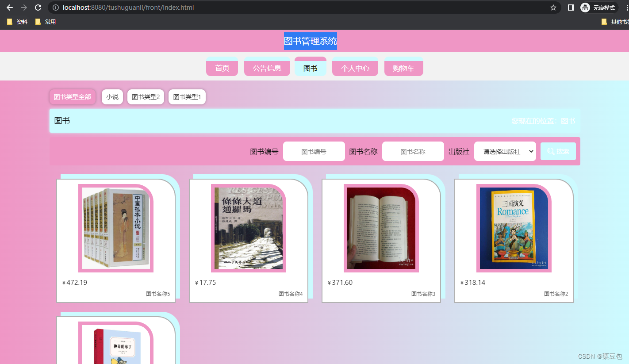Filter by 图书类型2
Image resolution: width=629 pixels, height=364 pixels.
point(146,97)
